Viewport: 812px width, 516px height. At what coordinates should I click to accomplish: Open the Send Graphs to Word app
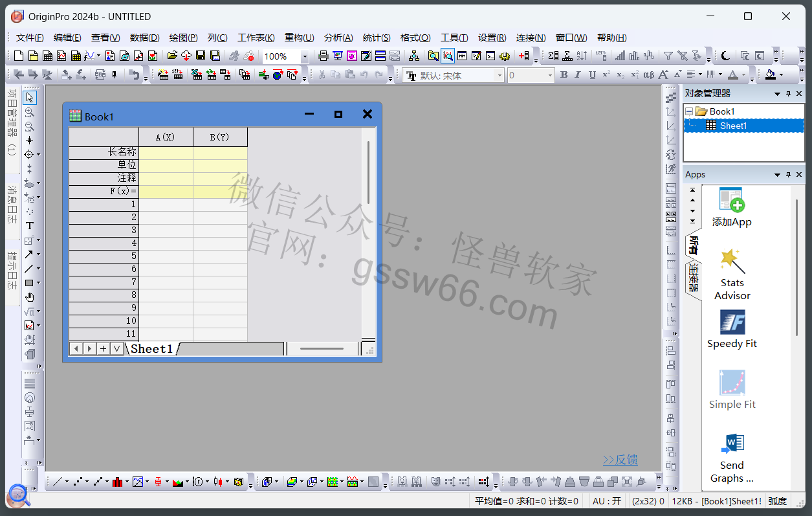pos(732,458)
